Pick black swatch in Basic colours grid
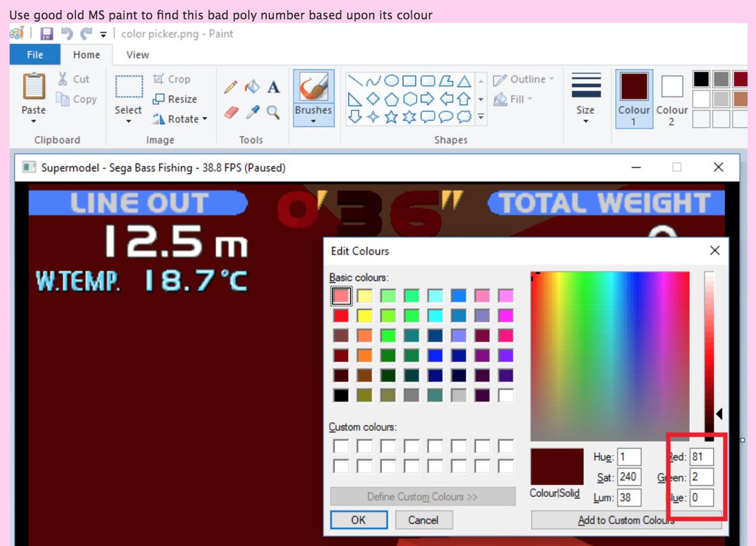The height and width of the screenshot is (546, 756). pos(341,395)
